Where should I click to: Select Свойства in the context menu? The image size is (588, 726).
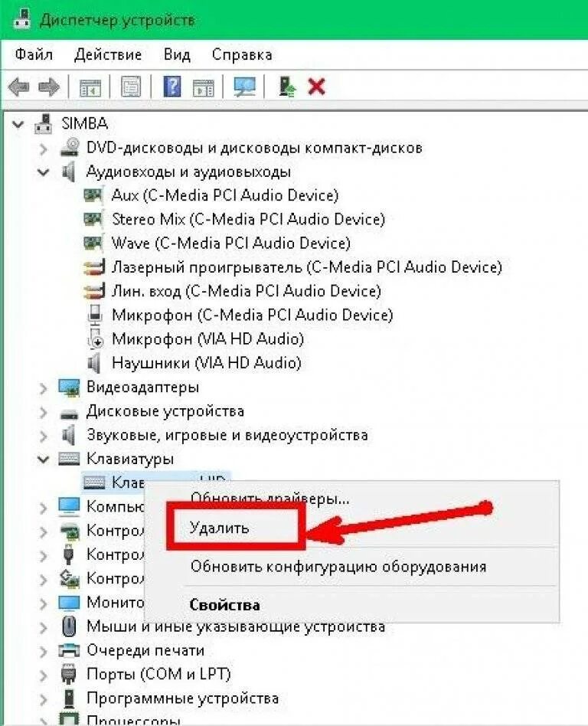coord(224,605)
